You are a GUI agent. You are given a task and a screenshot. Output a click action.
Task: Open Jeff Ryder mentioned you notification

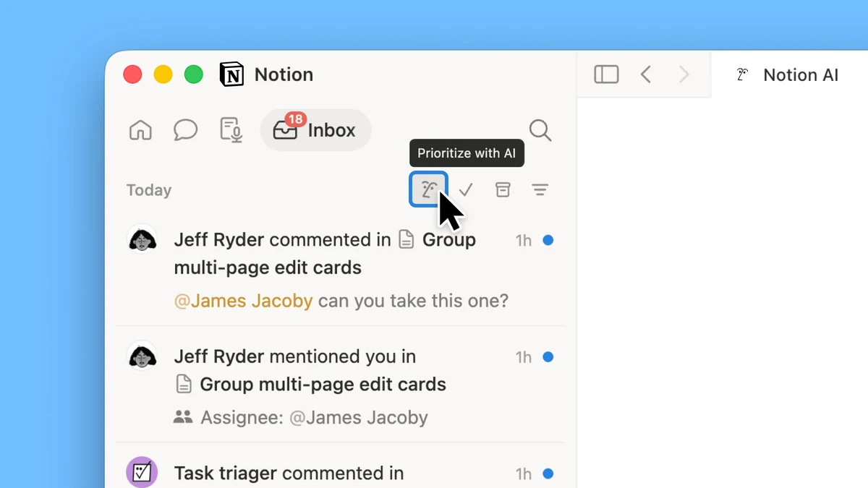(340, 385)
